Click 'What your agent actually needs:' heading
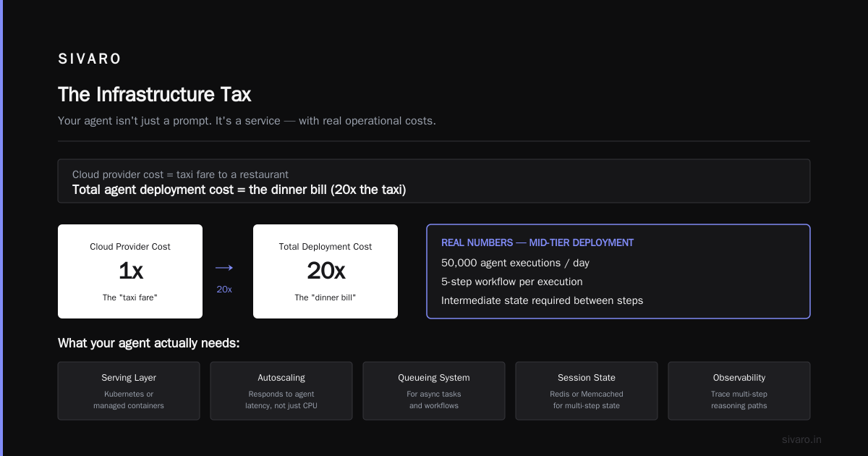This screenshot has height=456, width=868. 149,343
